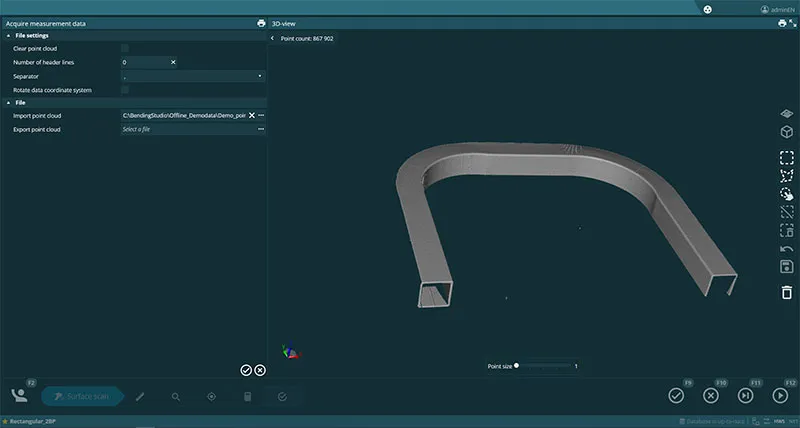The width and height of the screenshot is (800, 428).
Task: Click the Number of header lines field
Action: click(x=144, y=62)
